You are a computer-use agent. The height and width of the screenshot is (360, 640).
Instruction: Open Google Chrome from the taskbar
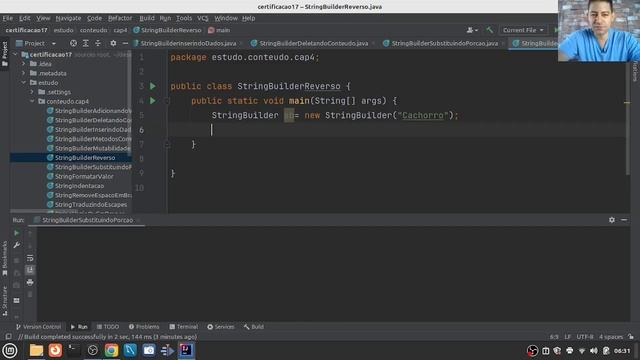click(x=111, y=350)
